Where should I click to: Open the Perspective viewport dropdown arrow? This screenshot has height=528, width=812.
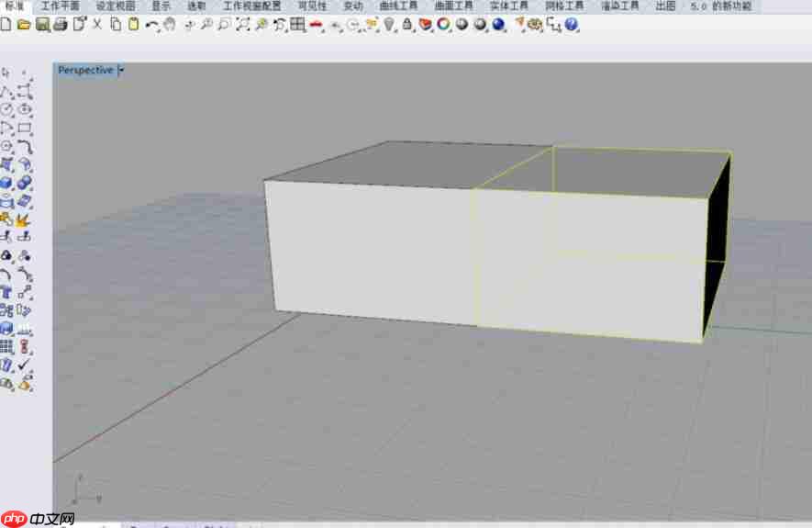[x=121, y=70]
